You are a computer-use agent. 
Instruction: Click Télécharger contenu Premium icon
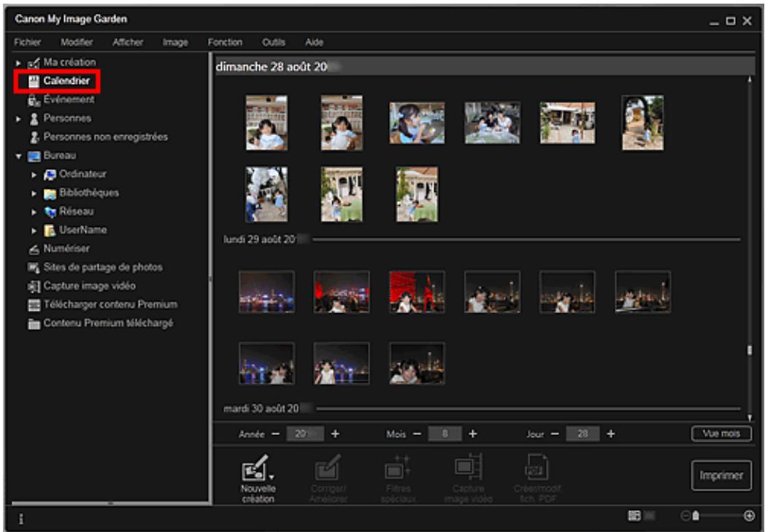pyautogui.click(x=33, y=305)
